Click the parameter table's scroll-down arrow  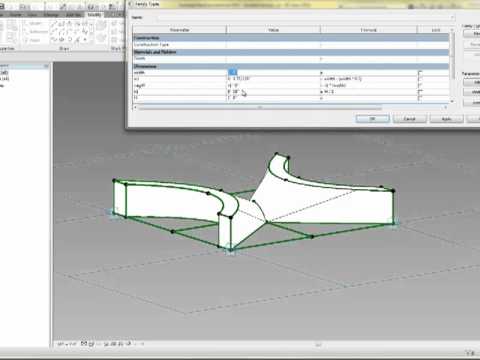452,101
